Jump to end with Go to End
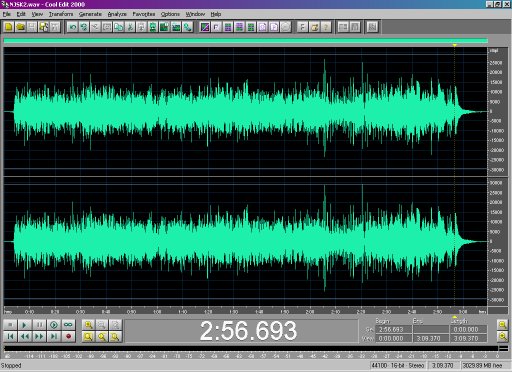 click(x=54, y=336)
